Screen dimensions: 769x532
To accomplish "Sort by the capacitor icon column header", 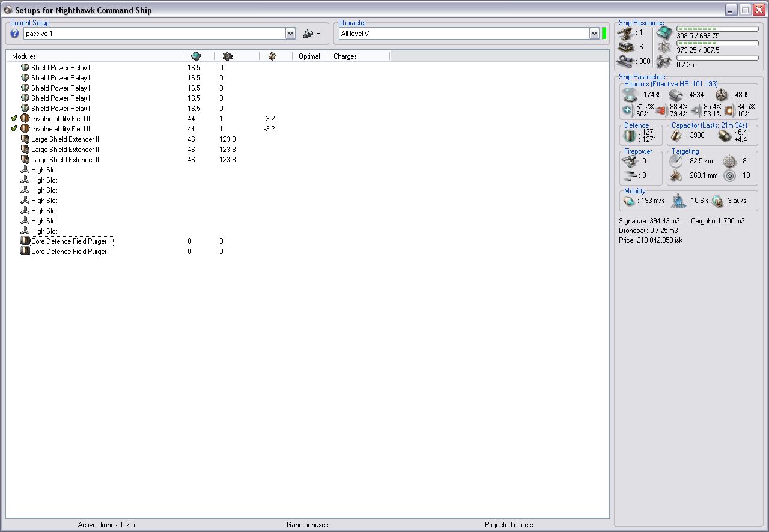I will pos(272,56).
